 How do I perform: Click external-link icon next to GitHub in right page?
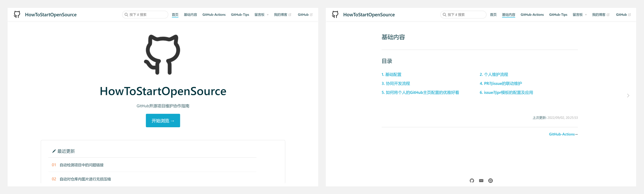(629, 15)
